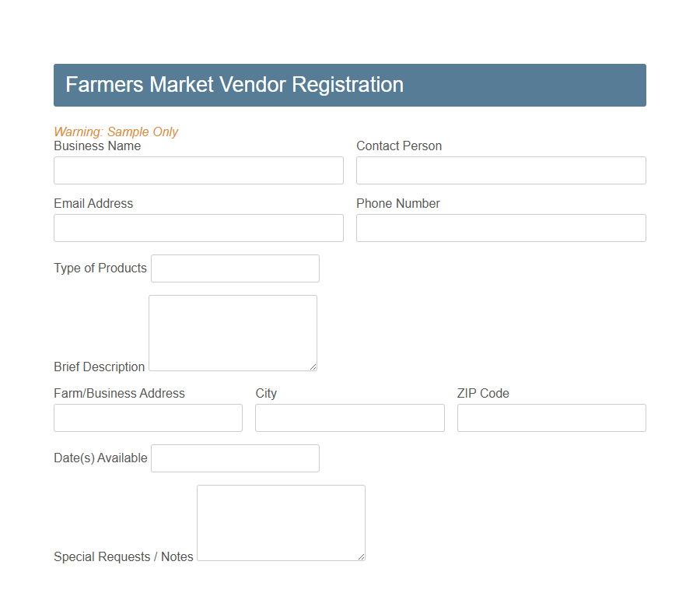Click the Warning: Sample Only notice
The image size is (700, 614).
[x=116, y=132]
